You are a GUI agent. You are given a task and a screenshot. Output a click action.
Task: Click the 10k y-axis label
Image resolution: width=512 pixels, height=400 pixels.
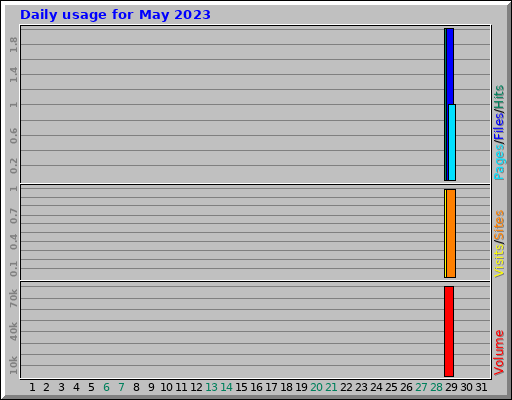point(13,365)
